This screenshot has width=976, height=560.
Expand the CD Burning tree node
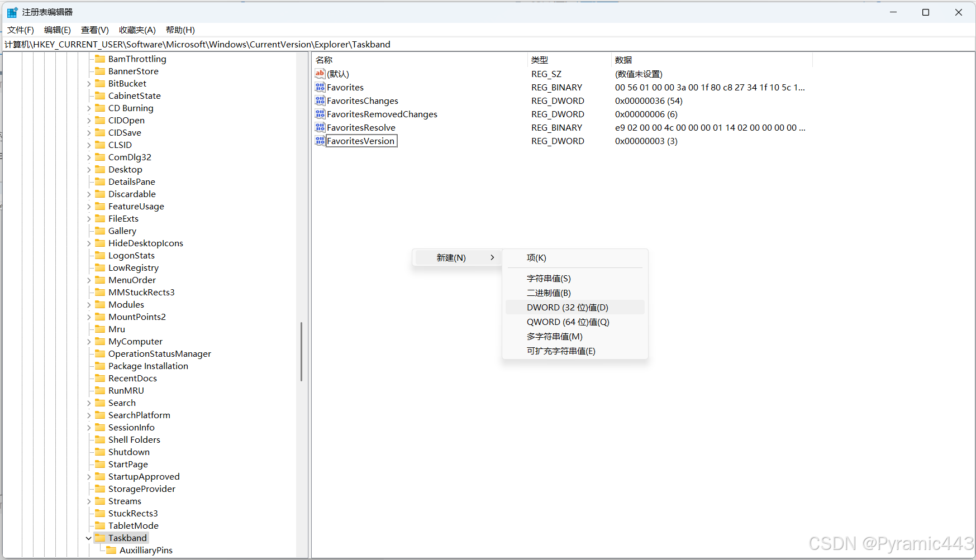[x=89, y=108]
